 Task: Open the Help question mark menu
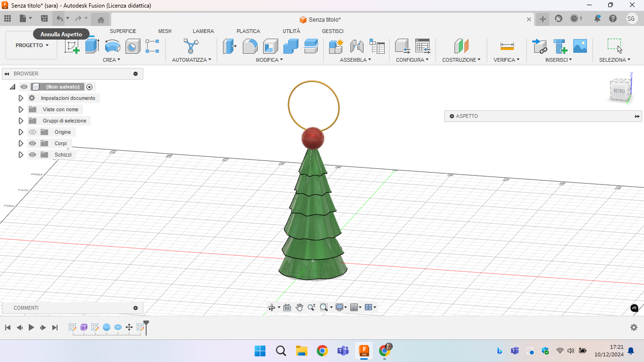pyautogui.click(x=613, y=19)
